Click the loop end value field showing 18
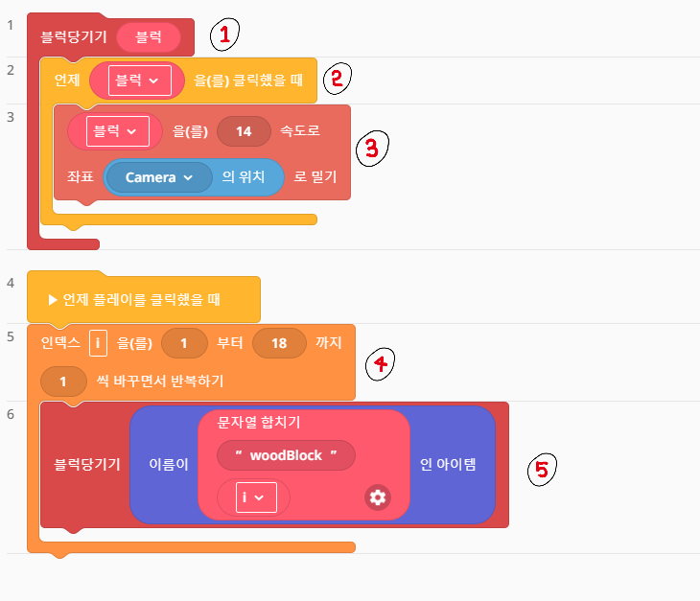This screenshot has height=601, width=700. (279, 342)
